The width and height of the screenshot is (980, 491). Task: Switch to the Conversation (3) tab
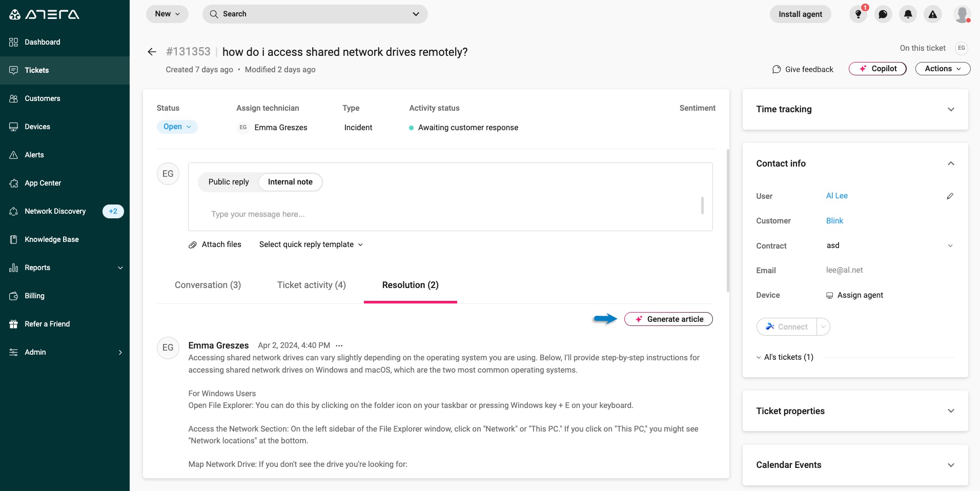tap(208, 285)
